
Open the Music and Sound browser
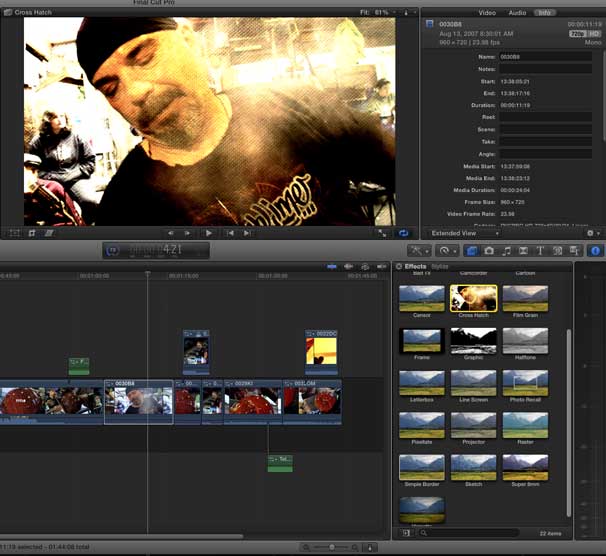coord(506,250)
